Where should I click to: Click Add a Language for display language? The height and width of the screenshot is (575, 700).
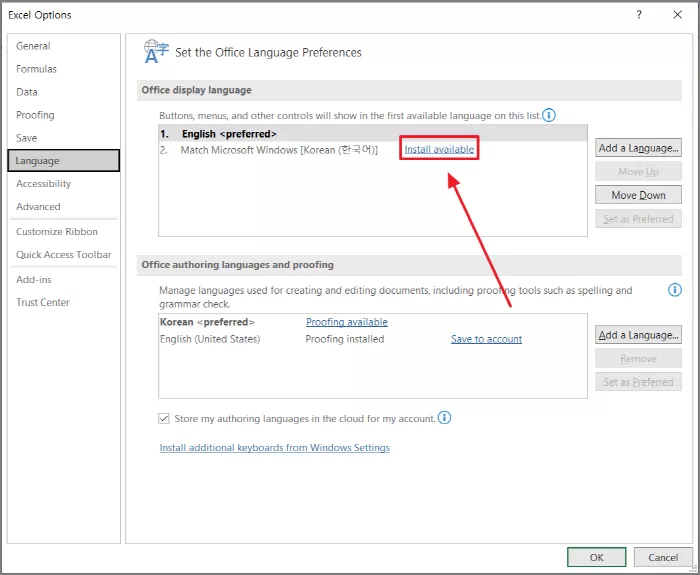[x=638, y=148]
